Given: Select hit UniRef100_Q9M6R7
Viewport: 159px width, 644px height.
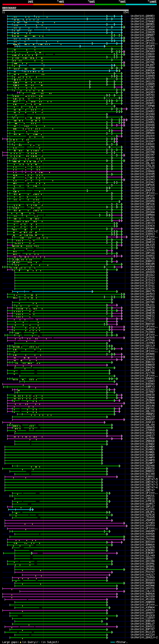Looking at the screenshot, I should pyautogui.click(x=143, y=35).
